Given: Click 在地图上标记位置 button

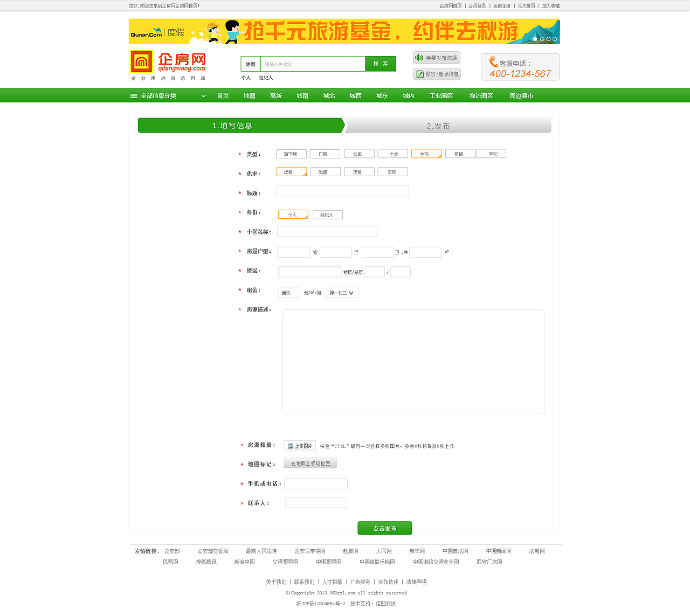Looking at the screenshot, I should point(310,463).
